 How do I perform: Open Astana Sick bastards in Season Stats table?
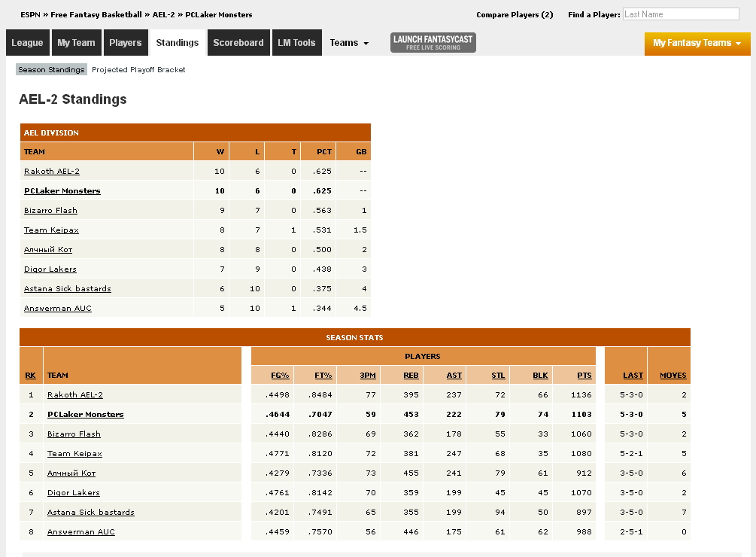(x=90, y=512)
